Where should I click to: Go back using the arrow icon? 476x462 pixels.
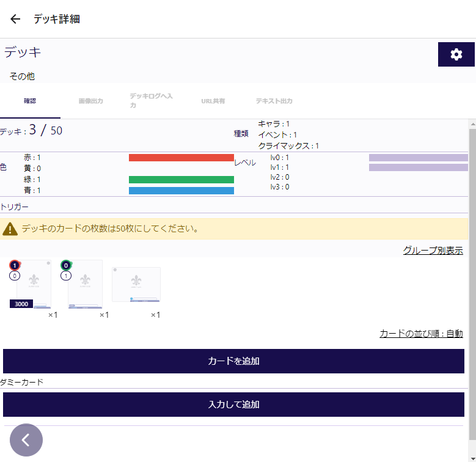(x=15, y=19)
